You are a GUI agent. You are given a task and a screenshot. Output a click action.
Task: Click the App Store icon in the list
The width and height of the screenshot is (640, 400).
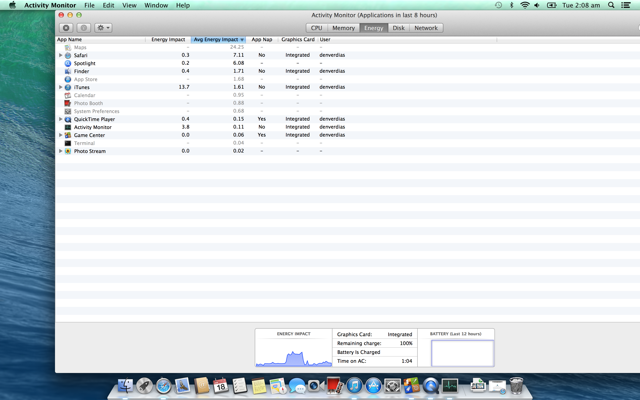pyautogui.click(x=68, y=79)
